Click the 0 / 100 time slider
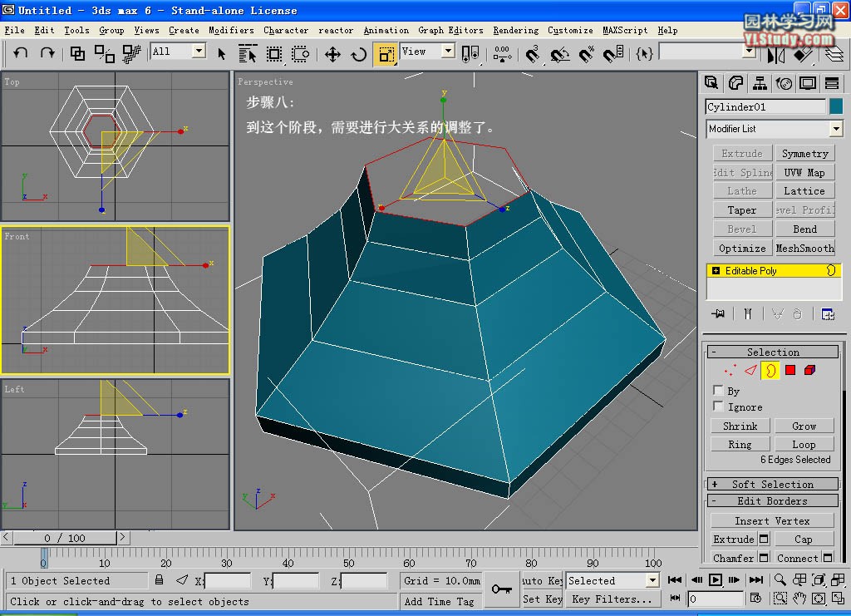This screenshot has height=616, width=851. [65, 538]
